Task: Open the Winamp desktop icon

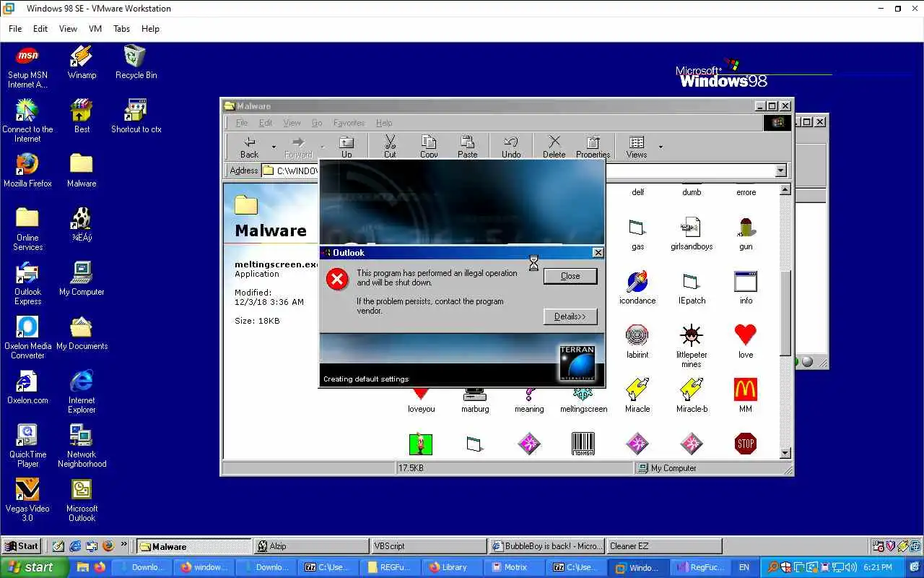Action: [x=82, y=61]
